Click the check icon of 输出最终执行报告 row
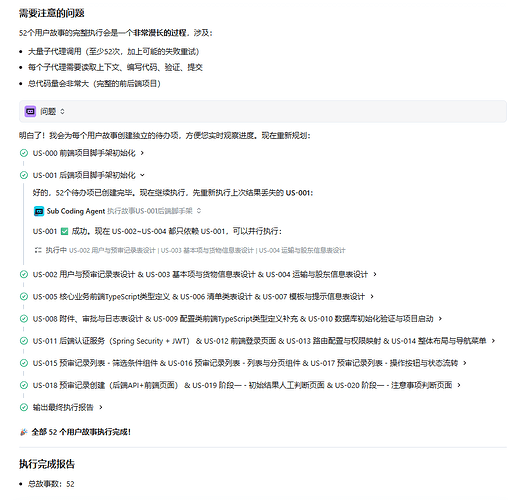 [x=24, y=407]
